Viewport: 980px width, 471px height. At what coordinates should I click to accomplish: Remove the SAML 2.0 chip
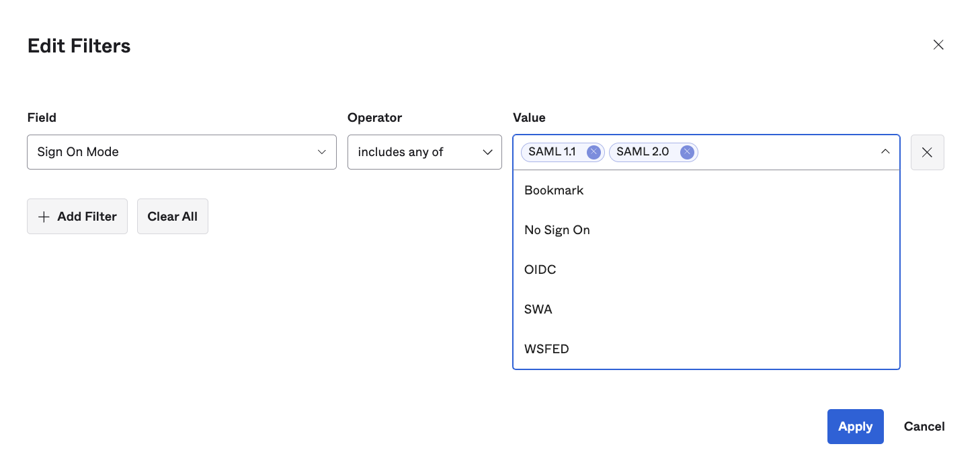686,152
